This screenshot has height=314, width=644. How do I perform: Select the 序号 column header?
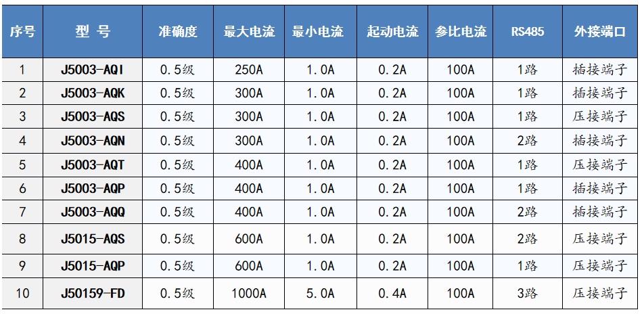click(22, 32)
